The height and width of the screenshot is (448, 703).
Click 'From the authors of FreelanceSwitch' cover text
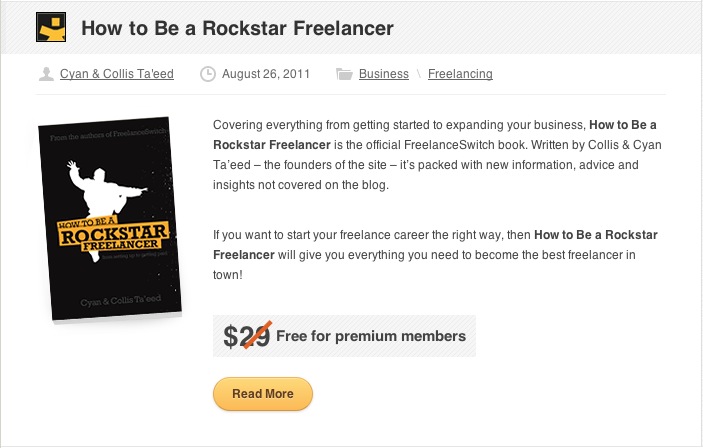[108, 135]
